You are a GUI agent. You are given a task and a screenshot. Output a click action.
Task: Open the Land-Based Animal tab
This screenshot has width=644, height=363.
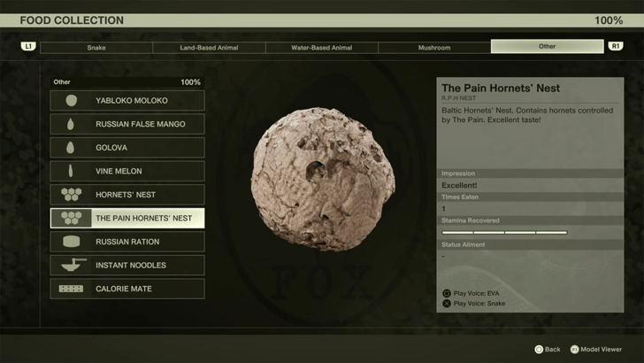(x=209, y=47)
